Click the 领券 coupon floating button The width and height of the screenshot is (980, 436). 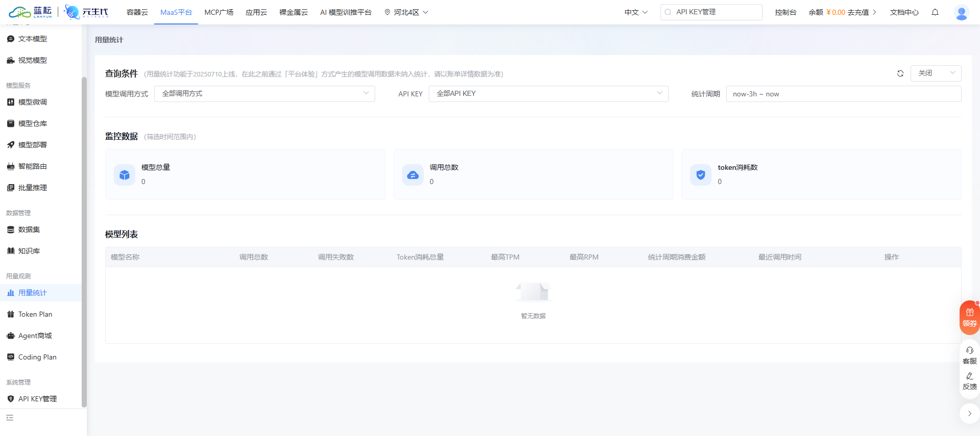(x=970, y=318)
